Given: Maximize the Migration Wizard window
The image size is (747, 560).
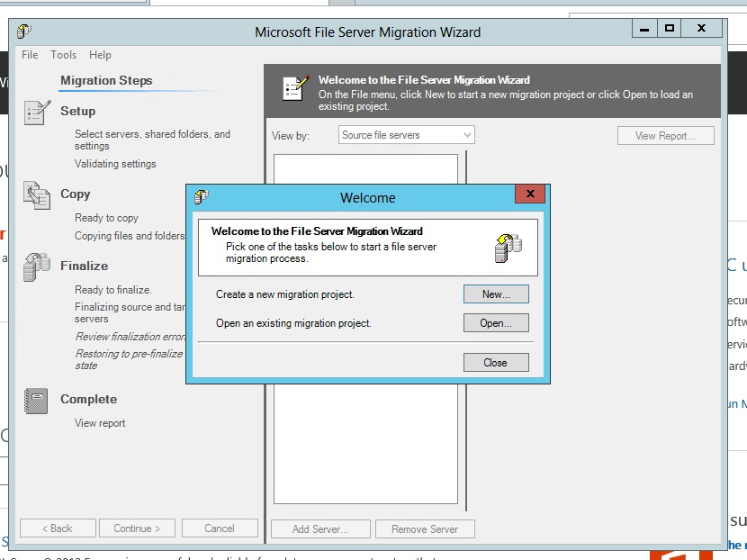Looking at the screenshot, I should [x=670, y=29].
